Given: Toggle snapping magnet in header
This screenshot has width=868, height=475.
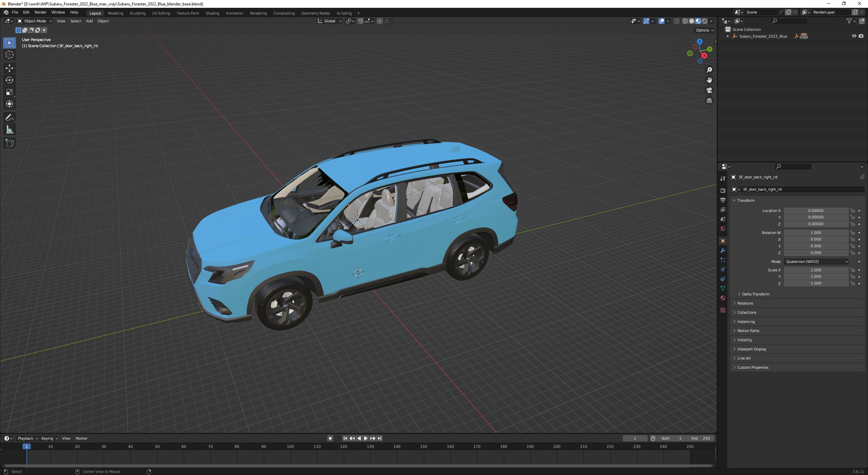Looking at the screenshot, I should click(x=360, y=21).
